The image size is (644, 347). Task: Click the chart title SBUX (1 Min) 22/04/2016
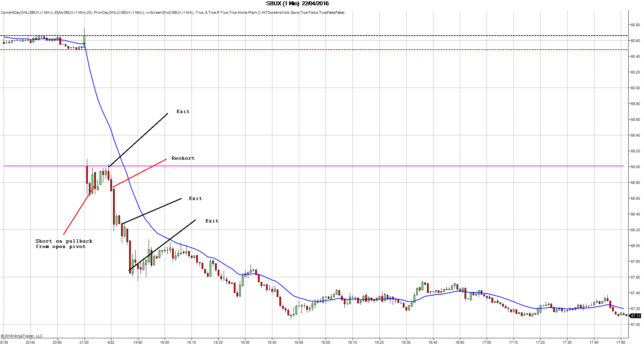[x=297, y=4]
